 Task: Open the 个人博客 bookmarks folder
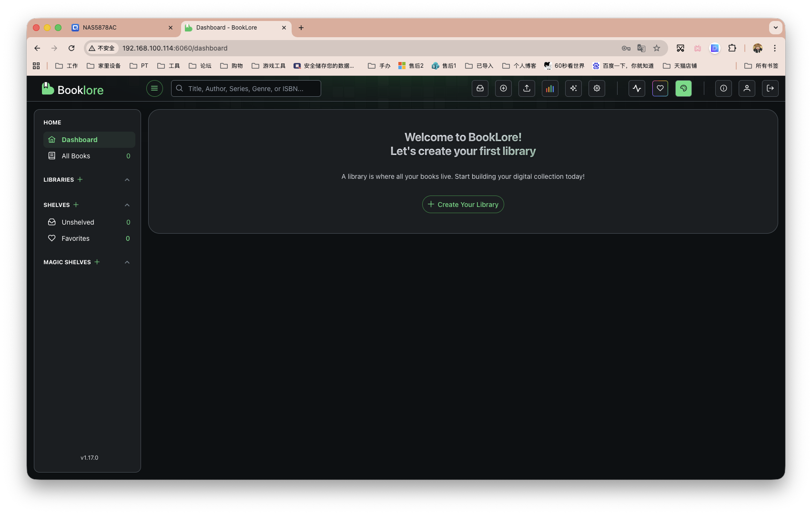519,66
